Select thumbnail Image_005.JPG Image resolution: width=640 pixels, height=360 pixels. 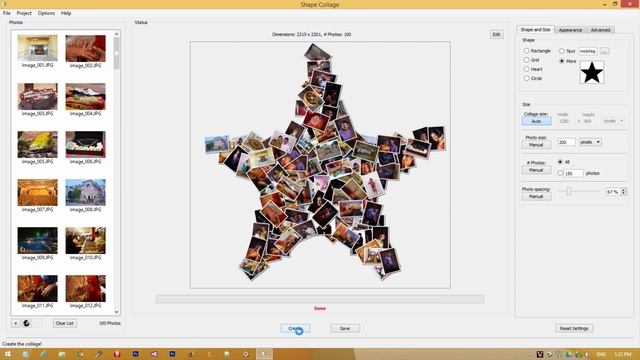tap(37, 147)
